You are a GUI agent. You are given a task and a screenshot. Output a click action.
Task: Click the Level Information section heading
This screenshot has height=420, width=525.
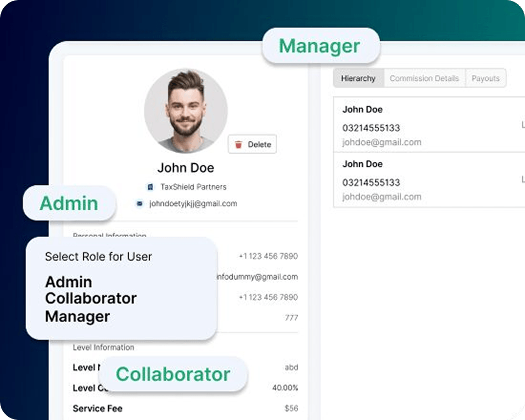point(104,347)
